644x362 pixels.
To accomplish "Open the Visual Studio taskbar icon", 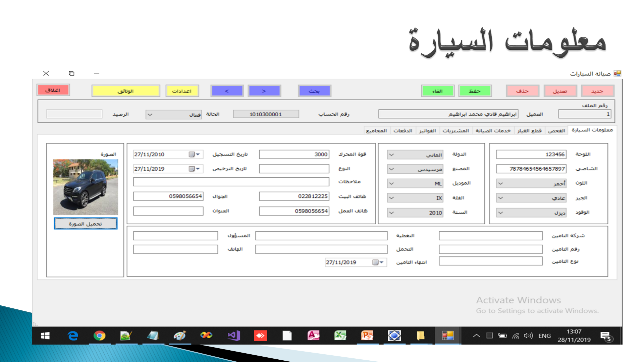I will (x=233, y=336).
